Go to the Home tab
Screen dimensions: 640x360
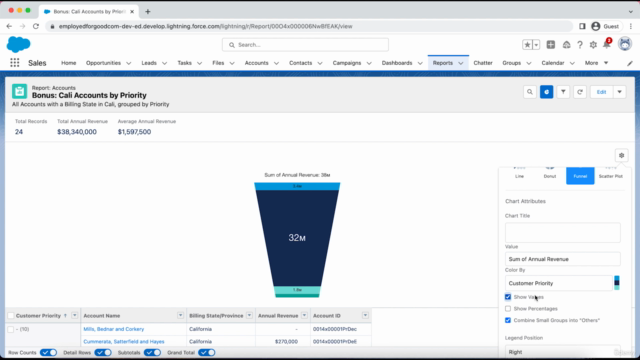(69, 63)
